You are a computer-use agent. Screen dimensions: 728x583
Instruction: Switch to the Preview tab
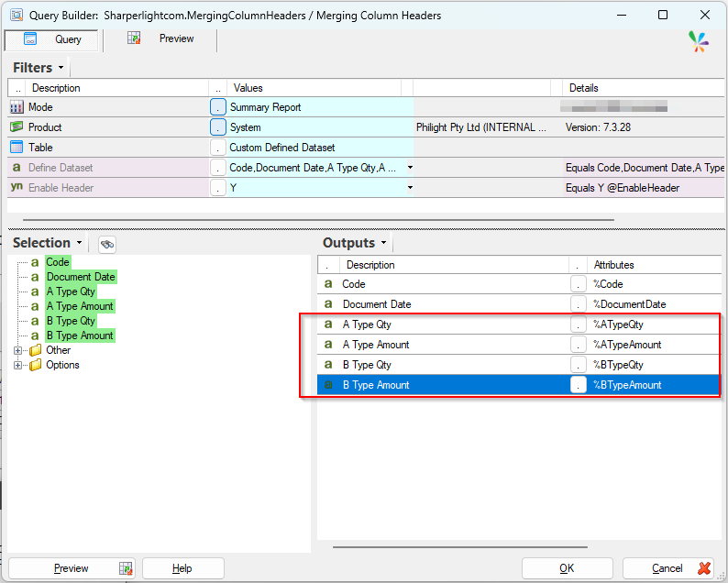point(160,39)
